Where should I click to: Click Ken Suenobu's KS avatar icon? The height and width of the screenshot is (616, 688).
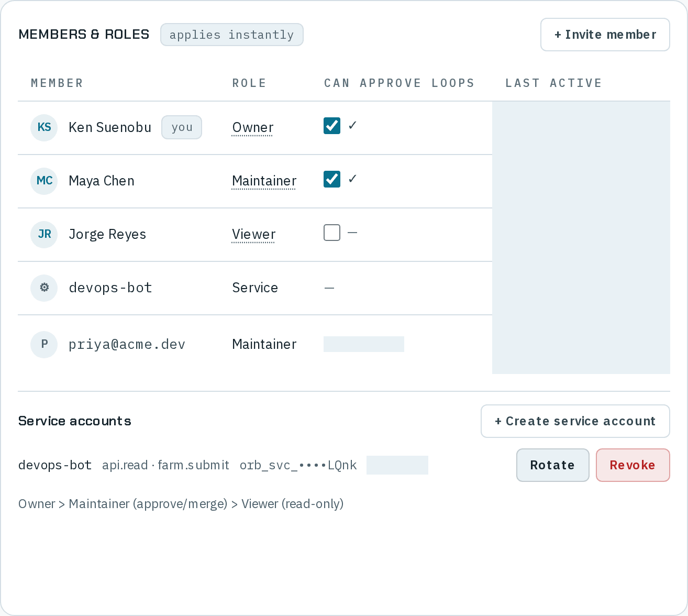[x=44, y=128]
